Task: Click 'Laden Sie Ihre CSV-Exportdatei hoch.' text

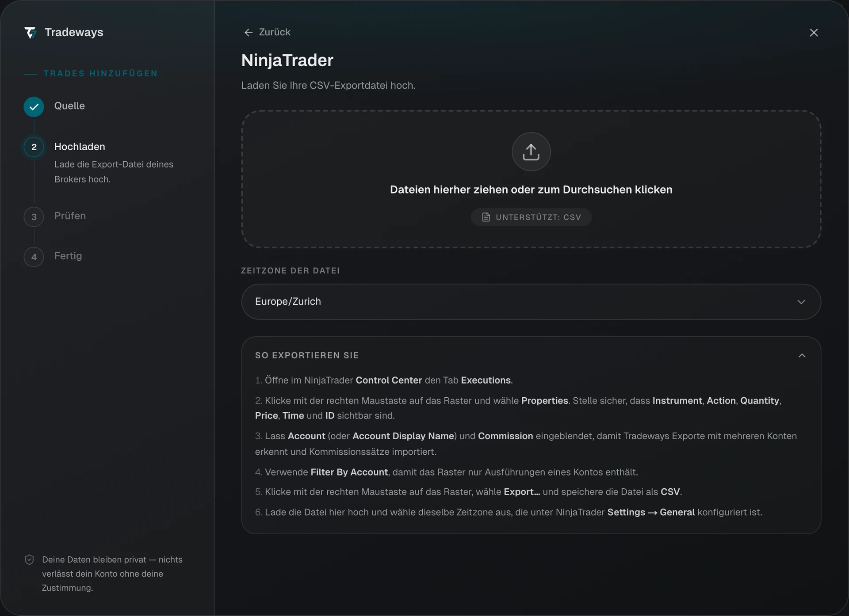Action: point(328,85)
